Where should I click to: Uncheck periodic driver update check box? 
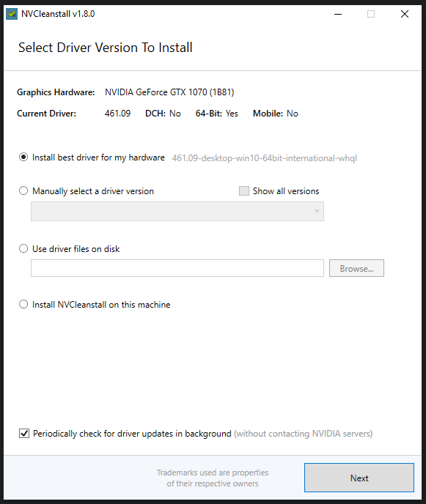point(24,433)
